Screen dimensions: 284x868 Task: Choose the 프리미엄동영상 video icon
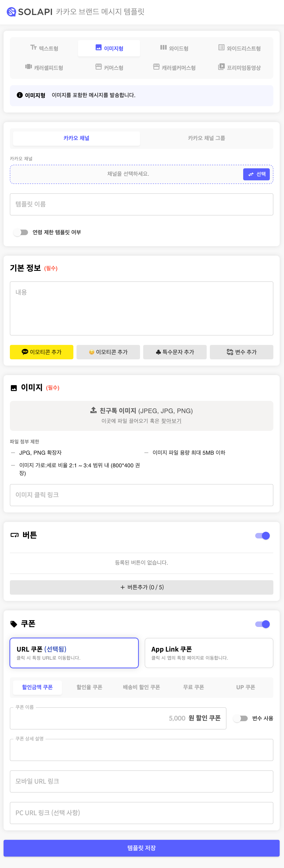221,67
